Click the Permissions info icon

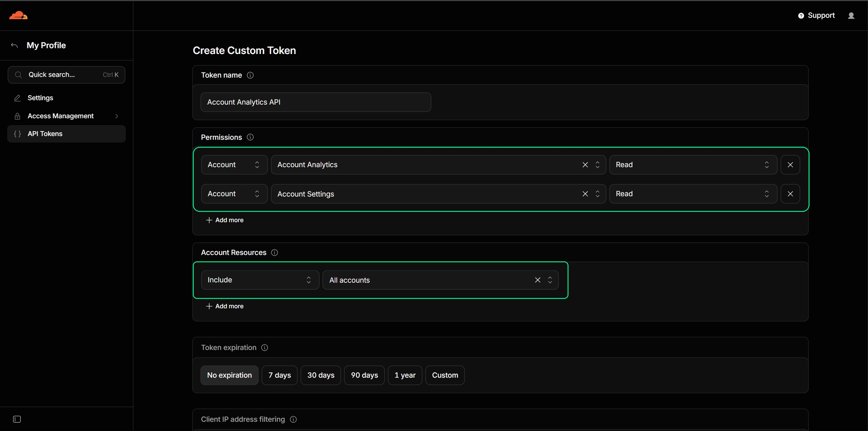point(250,137)
